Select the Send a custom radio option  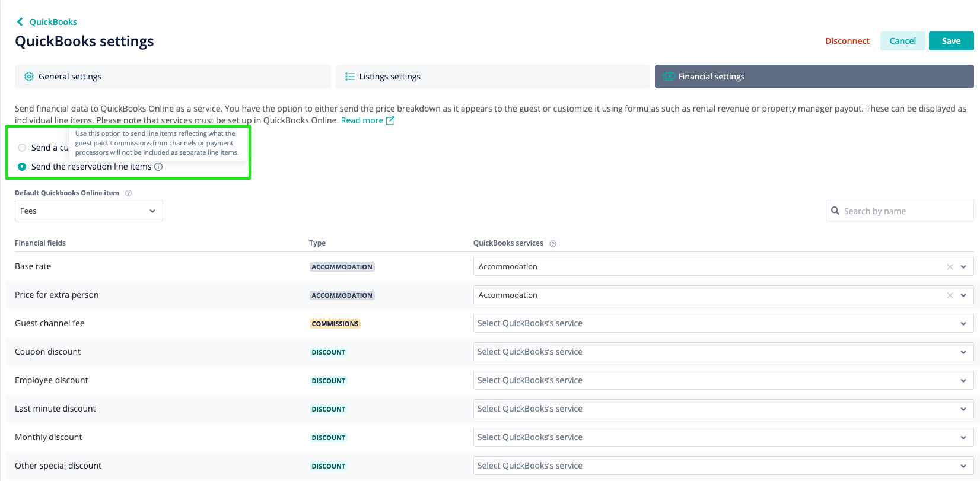(22, 148)
